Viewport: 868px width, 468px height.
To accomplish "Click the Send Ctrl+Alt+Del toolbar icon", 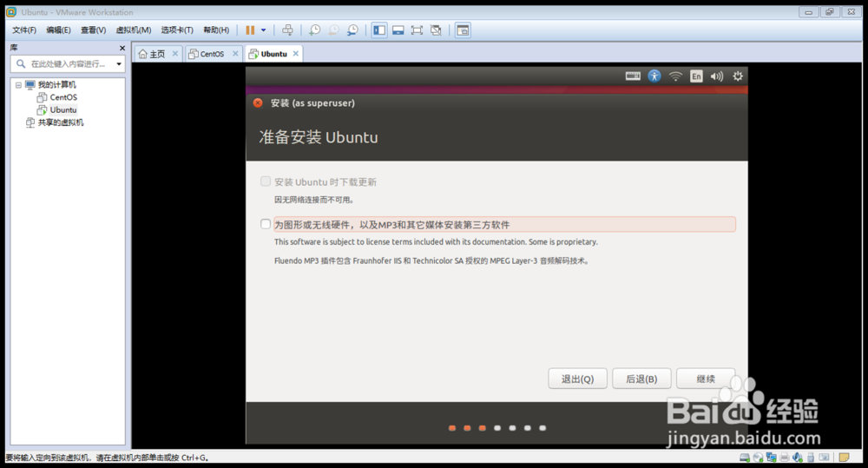I will pyautogui.click(x=287, y=30).
